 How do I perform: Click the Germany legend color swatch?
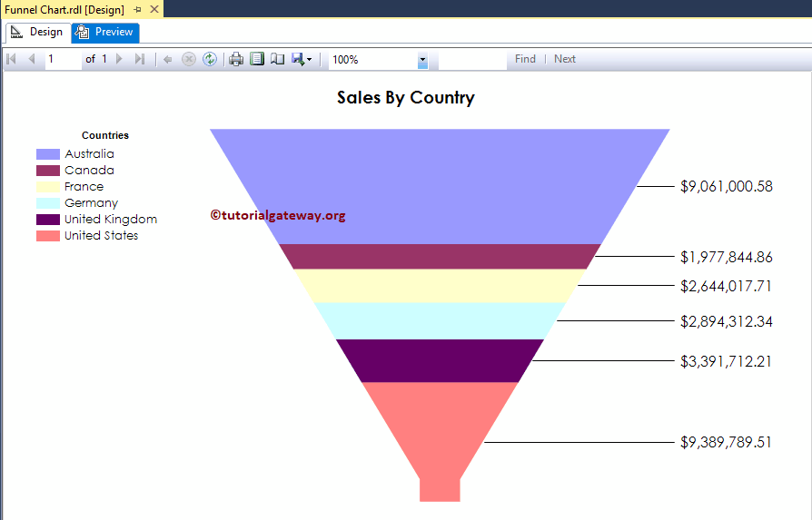pyautogui.click(x=48, y=203)
